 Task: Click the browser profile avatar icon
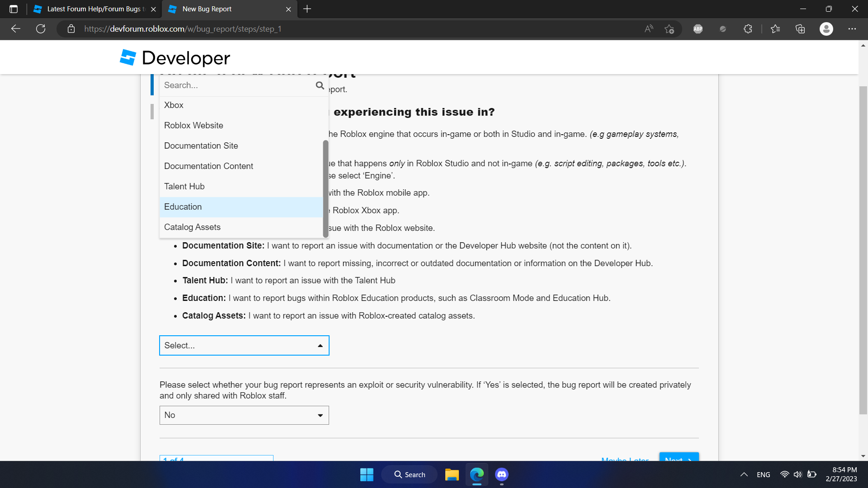pyautogui.click(x=826, y=28)
